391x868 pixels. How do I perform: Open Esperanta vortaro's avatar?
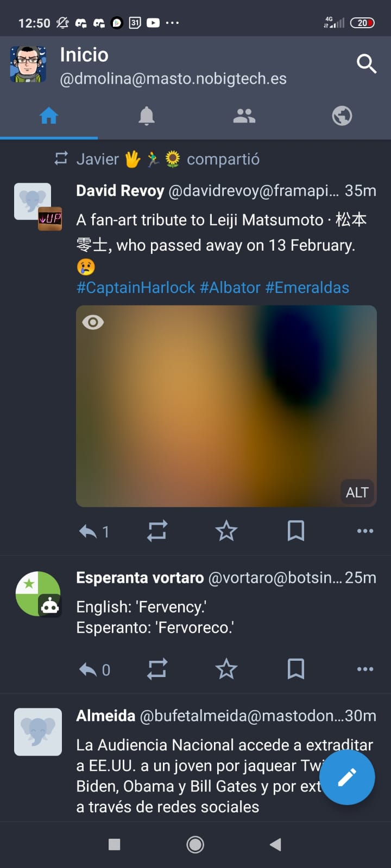[x=37, y=593]
